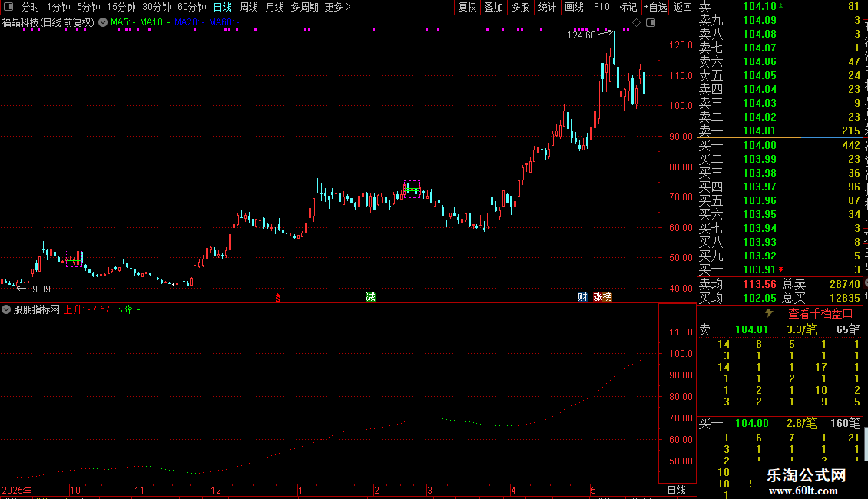
Task: Switch to 周线 weekly chart
Action: 249,7
